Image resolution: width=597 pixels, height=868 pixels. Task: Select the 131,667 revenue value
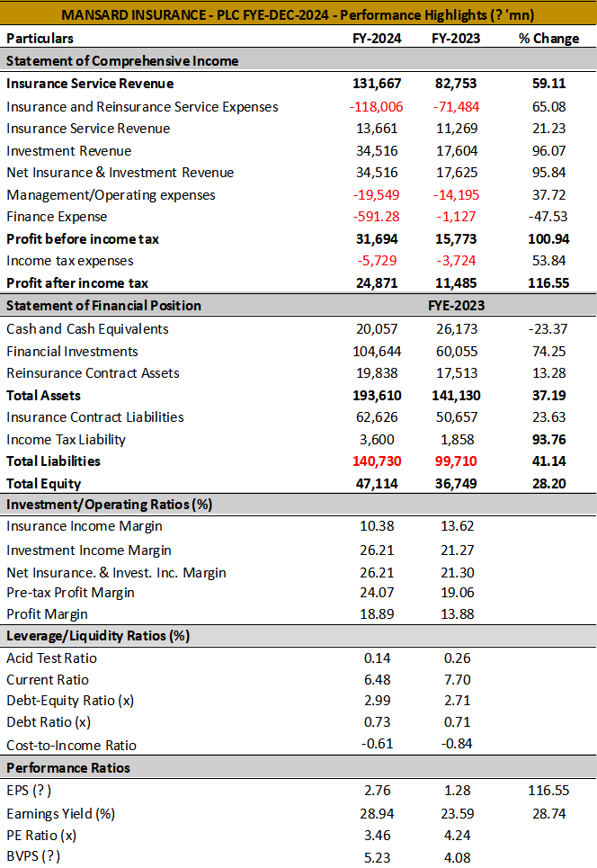377,84
